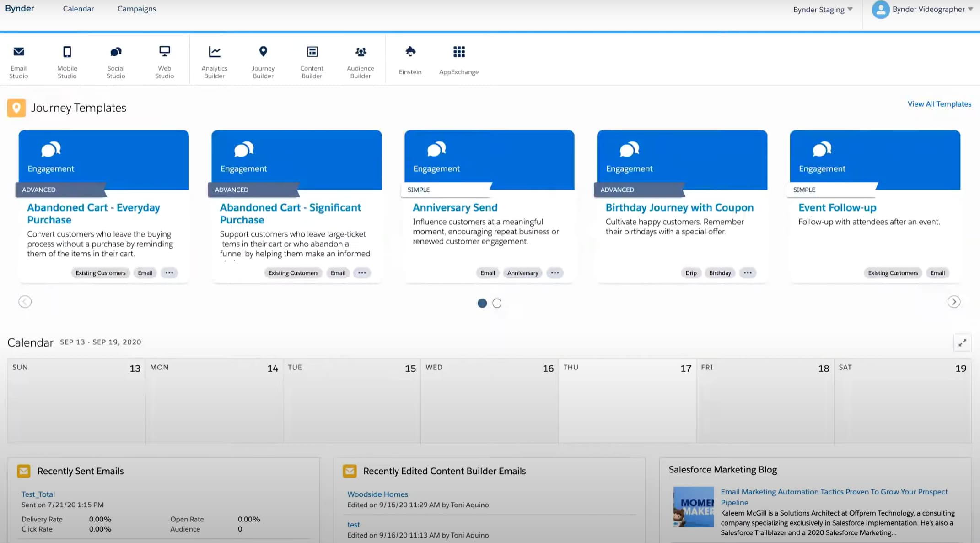Open Content Builder
The image size is (980, 543).
point(312,61)
